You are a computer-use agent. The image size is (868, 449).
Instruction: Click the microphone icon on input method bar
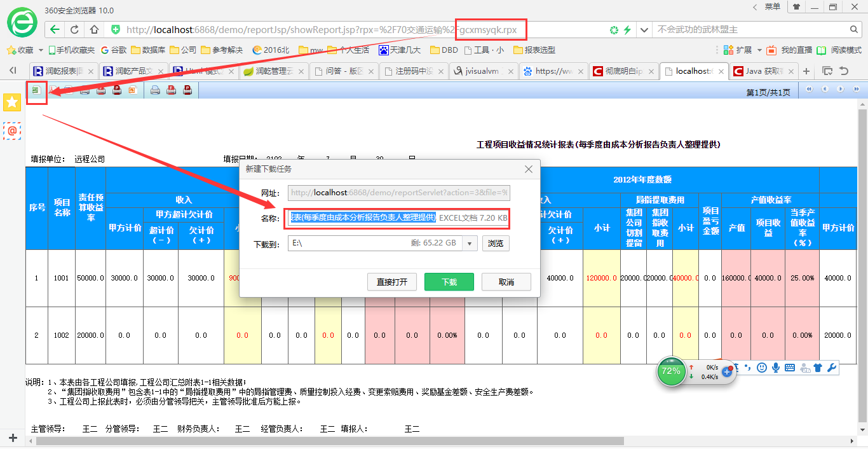776,367
